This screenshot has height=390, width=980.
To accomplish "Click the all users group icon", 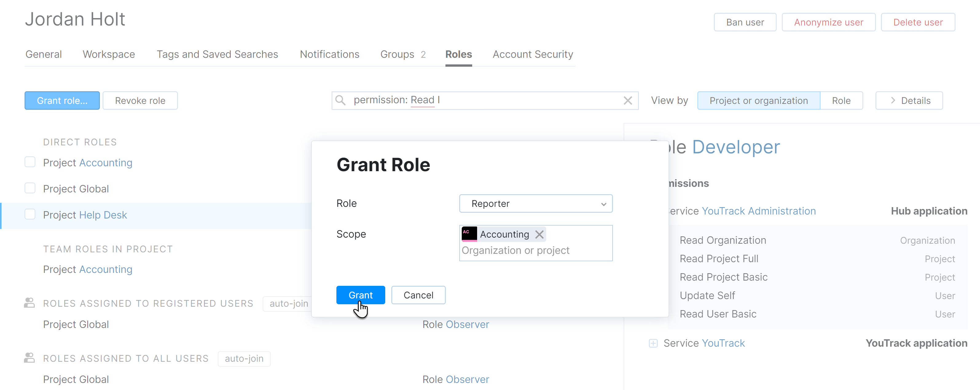I will point(29,358).
